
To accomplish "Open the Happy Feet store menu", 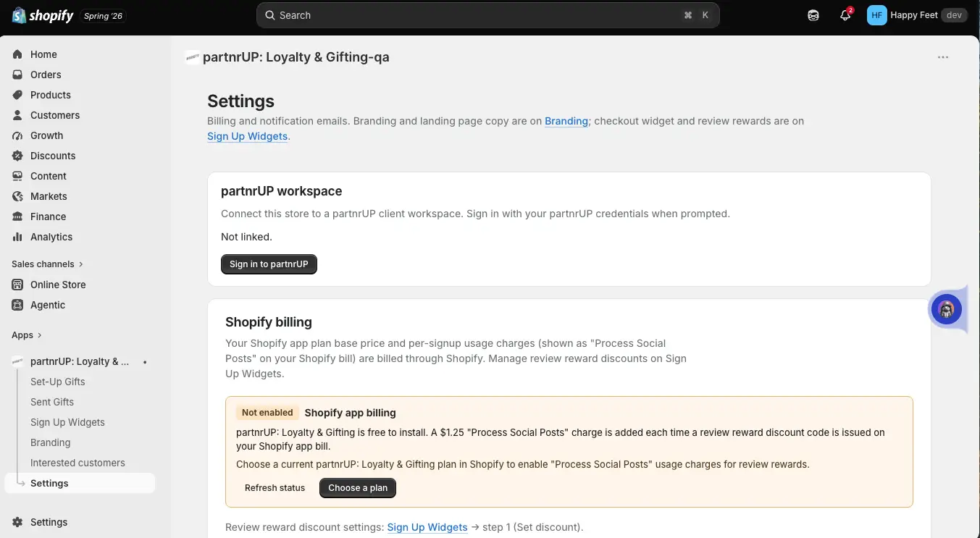I will 918,15.
